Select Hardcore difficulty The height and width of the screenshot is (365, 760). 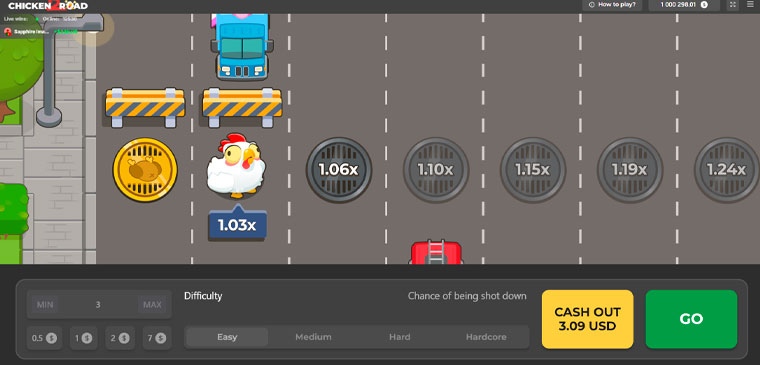click(x=486, y=337)
